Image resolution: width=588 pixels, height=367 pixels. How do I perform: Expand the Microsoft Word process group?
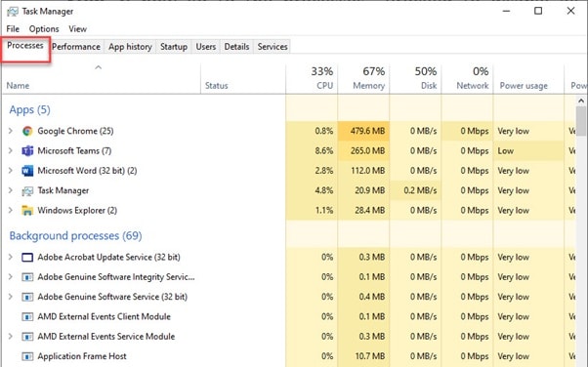pyautogui.click(x=11, y=171)
